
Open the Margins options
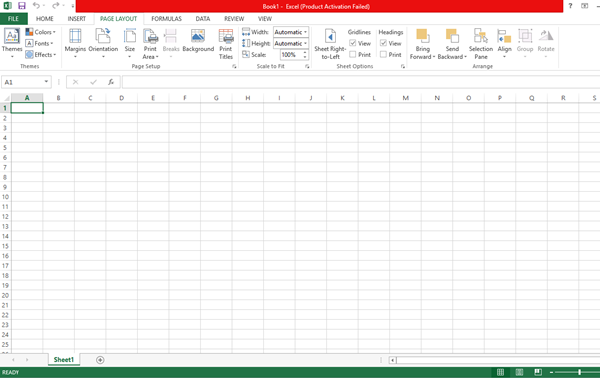point(75,43)
